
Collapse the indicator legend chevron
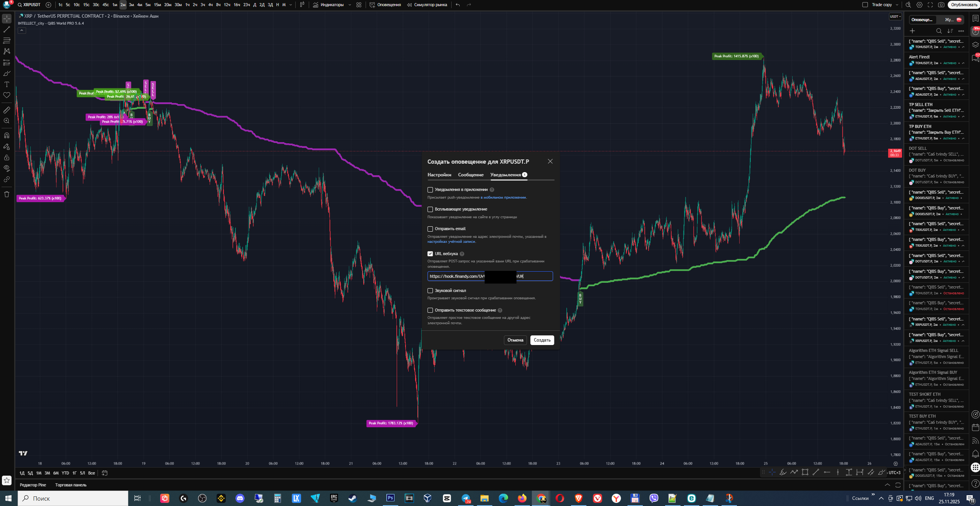tap(22, 30)
